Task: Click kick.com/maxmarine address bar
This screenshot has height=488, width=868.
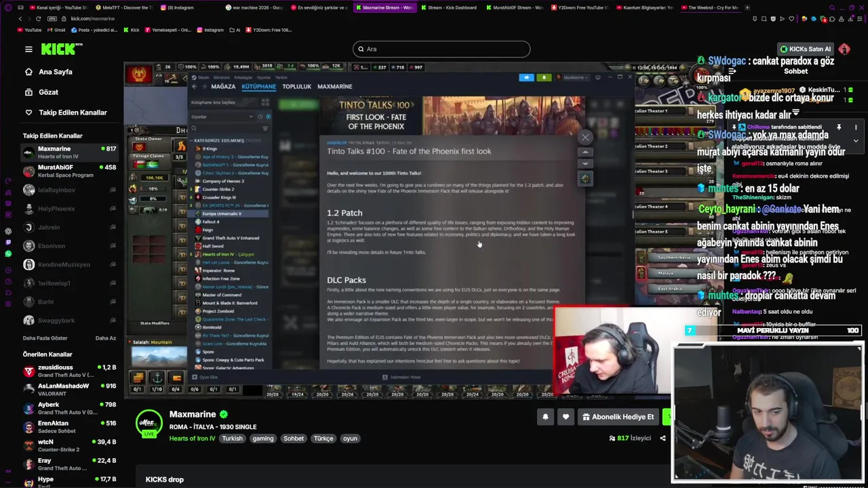Action: click(93, 19)
